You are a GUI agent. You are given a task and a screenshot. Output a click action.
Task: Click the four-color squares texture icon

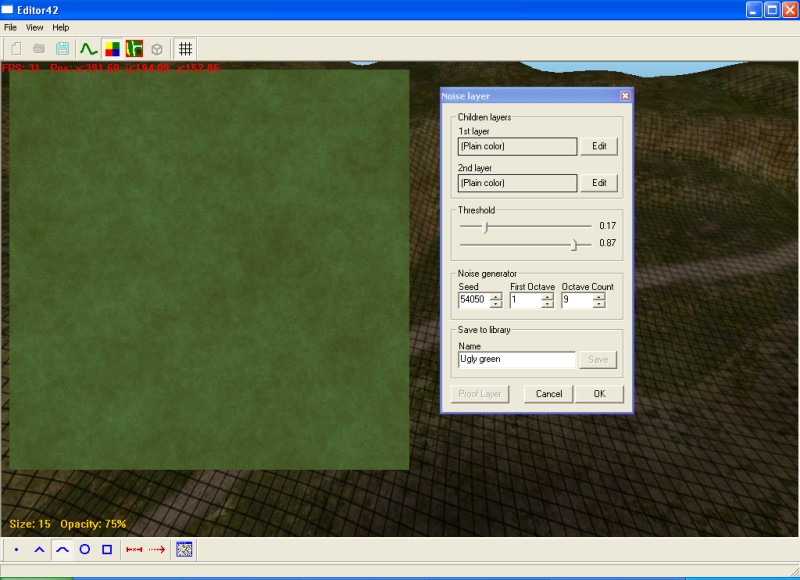[111, 48]
